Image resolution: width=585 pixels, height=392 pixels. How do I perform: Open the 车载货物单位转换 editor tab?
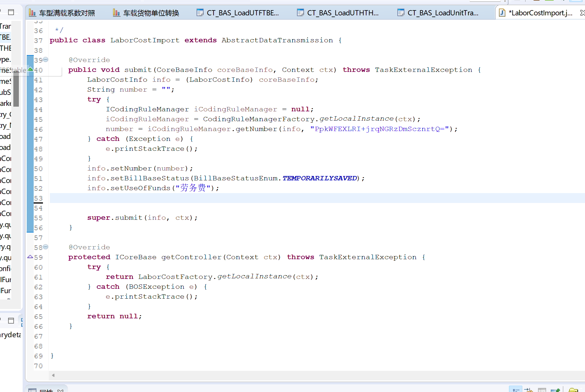pos(151,13)
